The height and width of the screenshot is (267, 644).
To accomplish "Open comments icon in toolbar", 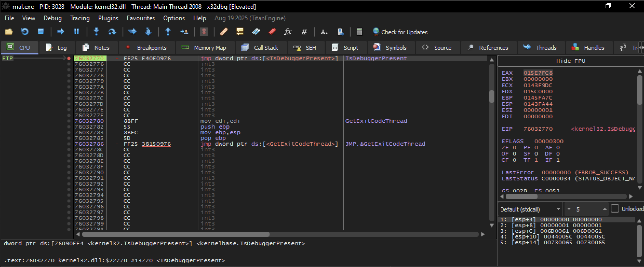I will pos(240,32).
